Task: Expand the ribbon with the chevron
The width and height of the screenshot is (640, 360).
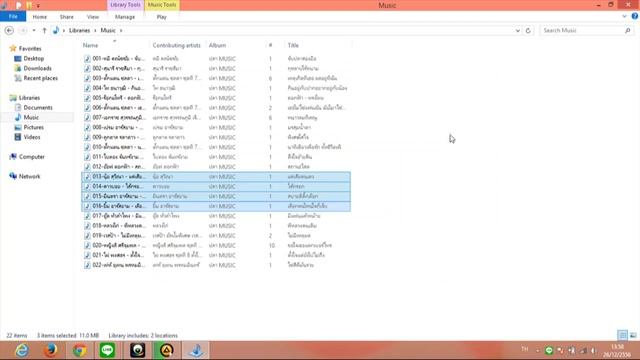Action: [x=624, y=16]
